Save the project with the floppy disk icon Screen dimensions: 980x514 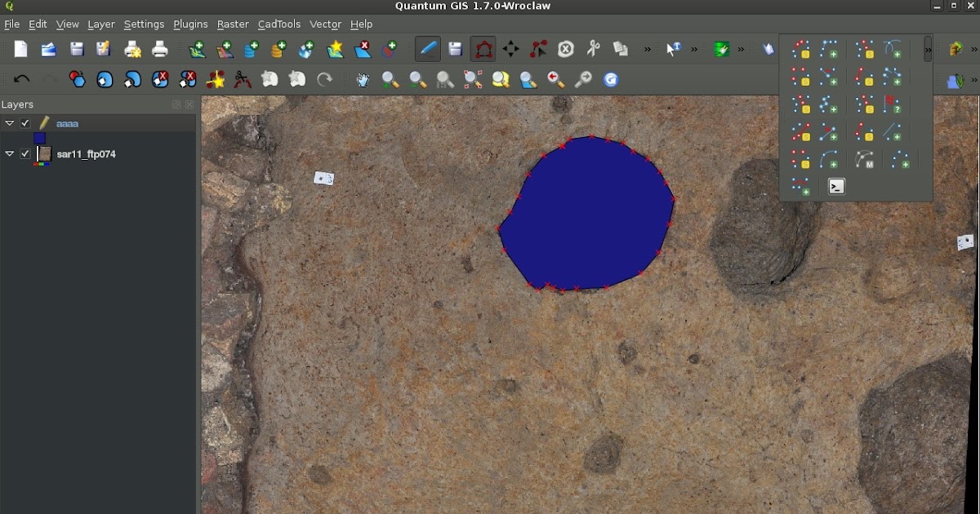point(77,50)
